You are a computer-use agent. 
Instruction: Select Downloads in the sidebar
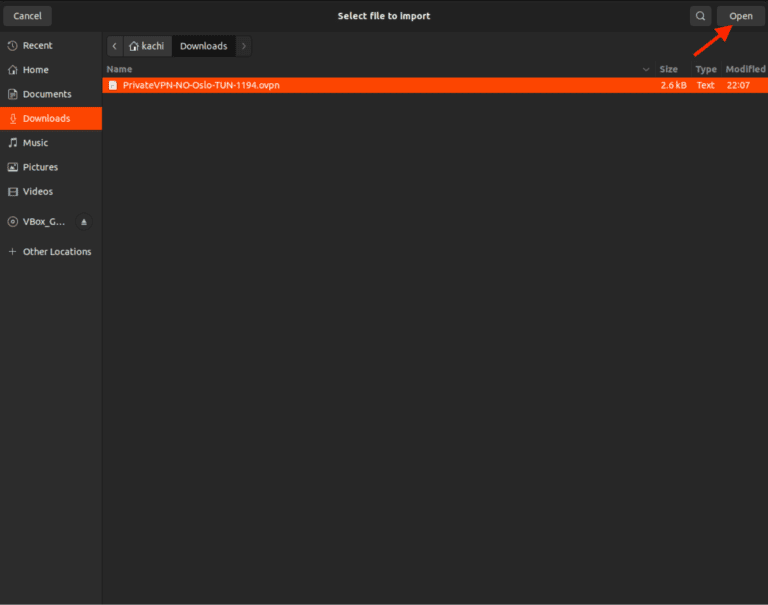pos(46,119)
